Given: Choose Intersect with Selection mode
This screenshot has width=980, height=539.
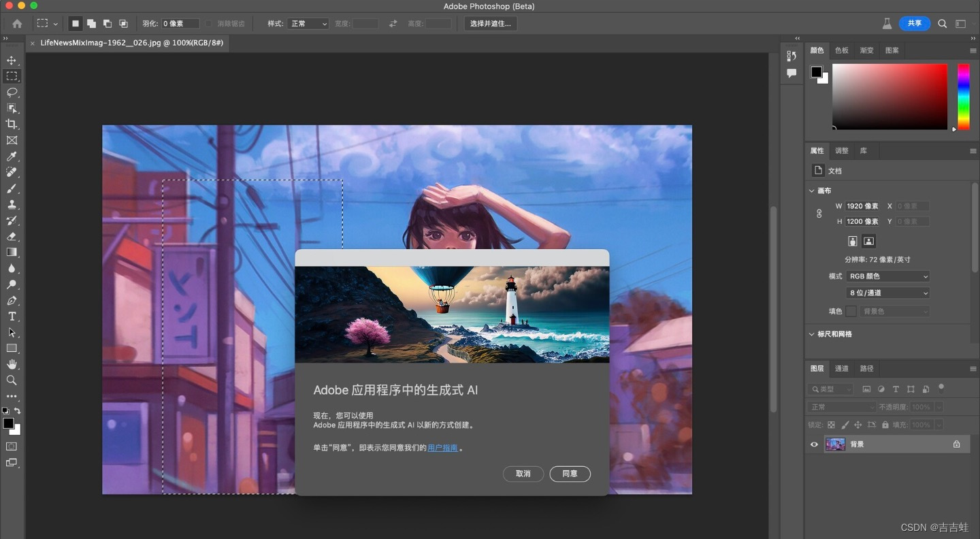Looking at the screenshot, I should point(123,23).
